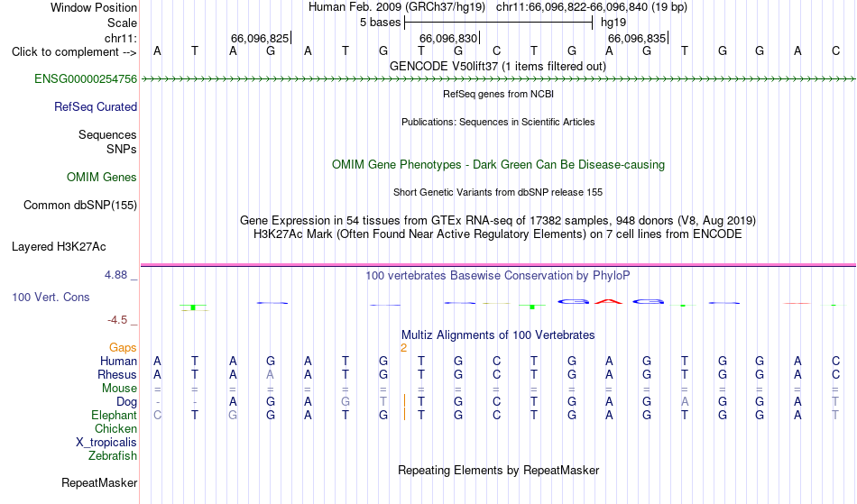Open 'Repeating Elements by RepeatMasker' title
Screen dimensions: 857x504
[498, 470]
